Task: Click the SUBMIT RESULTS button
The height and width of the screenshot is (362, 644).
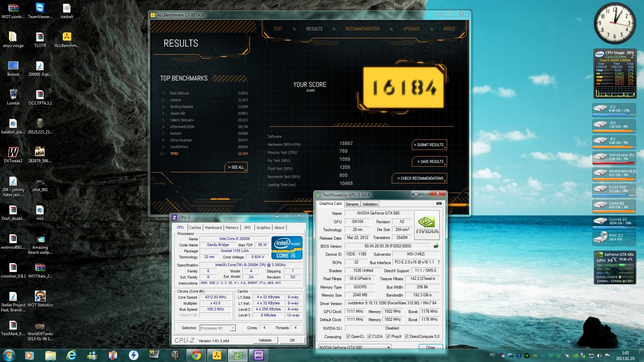Action: (x=429, y=145)
